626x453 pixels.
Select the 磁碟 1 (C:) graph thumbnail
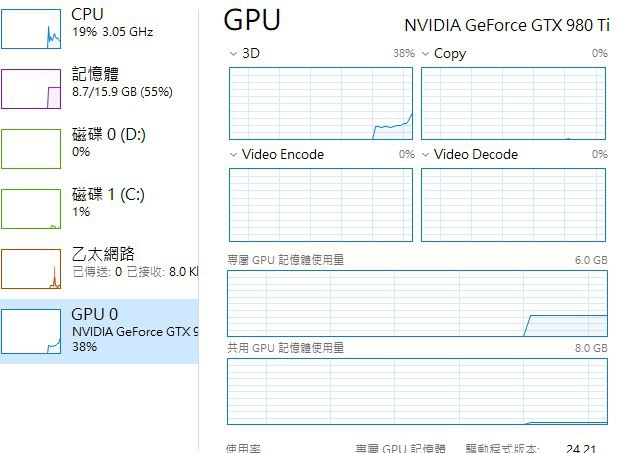31,209
